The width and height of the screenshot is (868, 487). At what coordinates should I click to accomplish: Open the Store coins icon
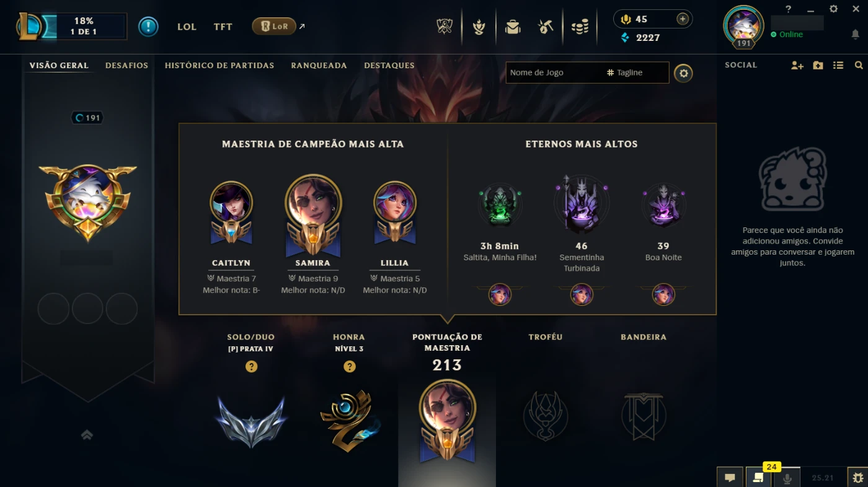580,27
